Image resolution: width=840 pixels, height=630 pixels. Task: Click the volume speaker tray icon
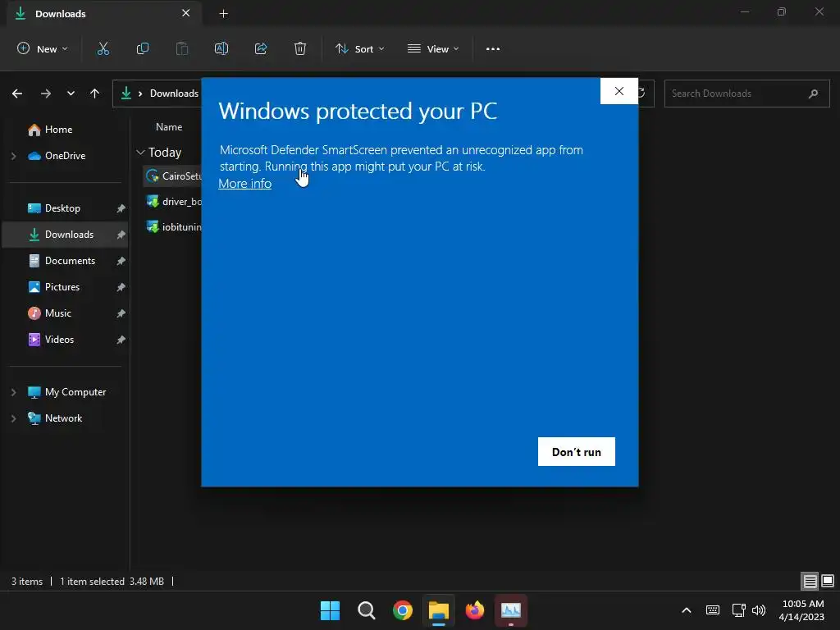click(x=759, y=610)
